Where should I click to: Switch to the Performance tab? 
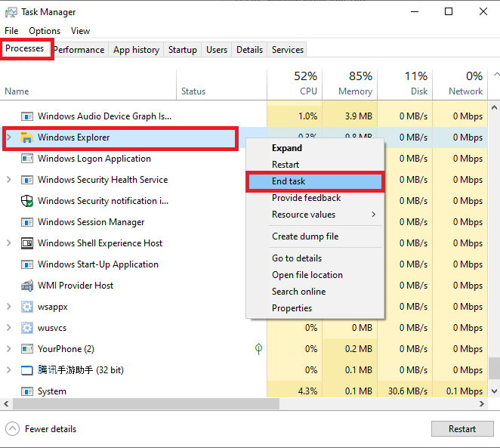[79, 50]
